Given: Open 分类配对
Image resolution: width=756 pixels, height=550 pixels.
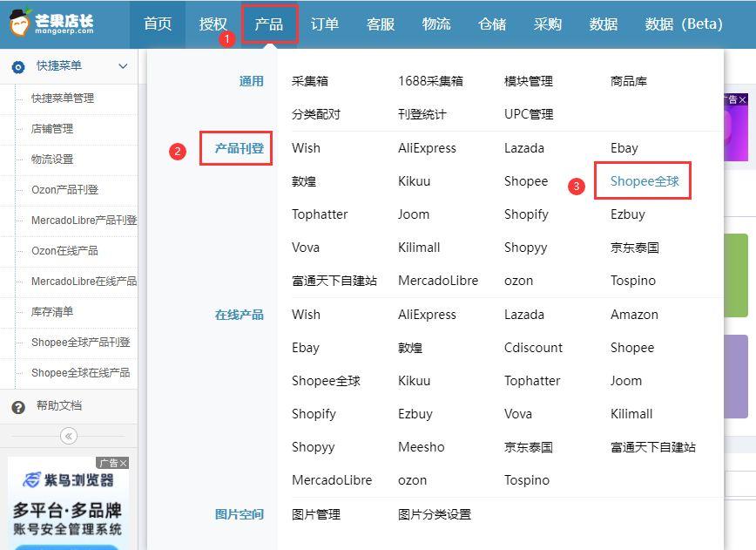Looking at the screenshot, I should tap(316, 114).
